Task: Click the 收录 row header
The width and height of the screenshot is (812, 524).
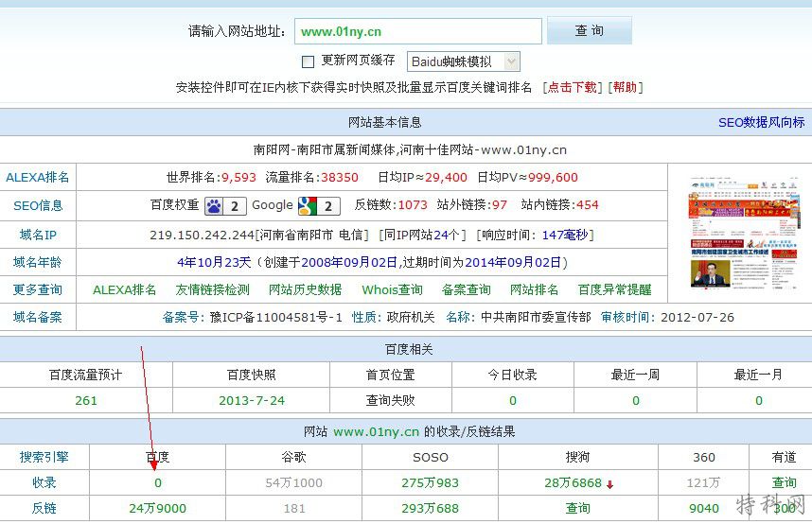Action: [x=44, y=482]
